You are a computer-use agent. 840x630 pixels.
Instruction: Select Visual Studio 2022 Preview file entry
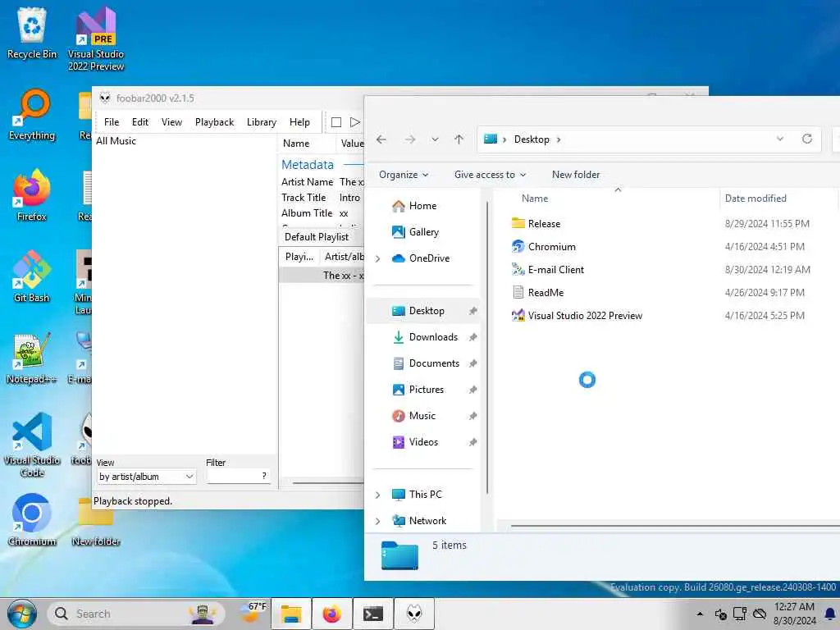tap(584, 316)
